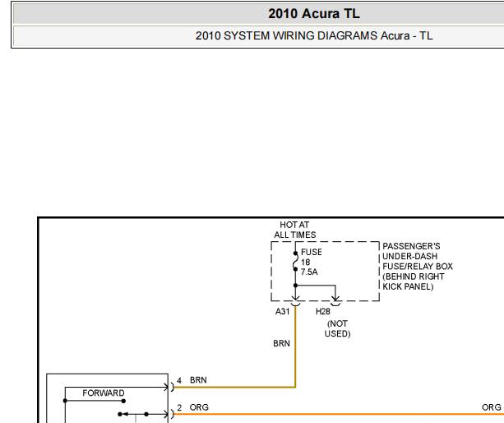Click the '(NOT USED)' note
504x423 pixels.
(337, 328)
